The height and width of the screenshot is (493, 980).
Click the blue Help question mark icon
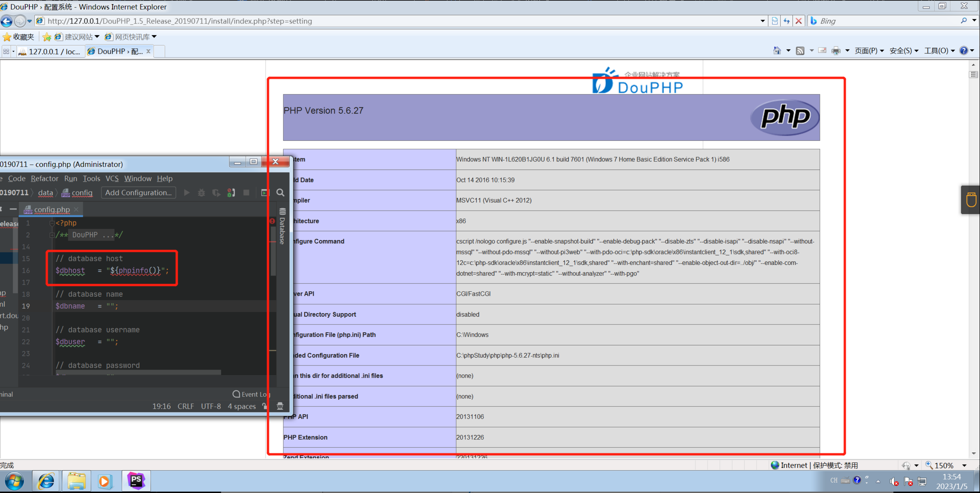[x=963, y=51]
